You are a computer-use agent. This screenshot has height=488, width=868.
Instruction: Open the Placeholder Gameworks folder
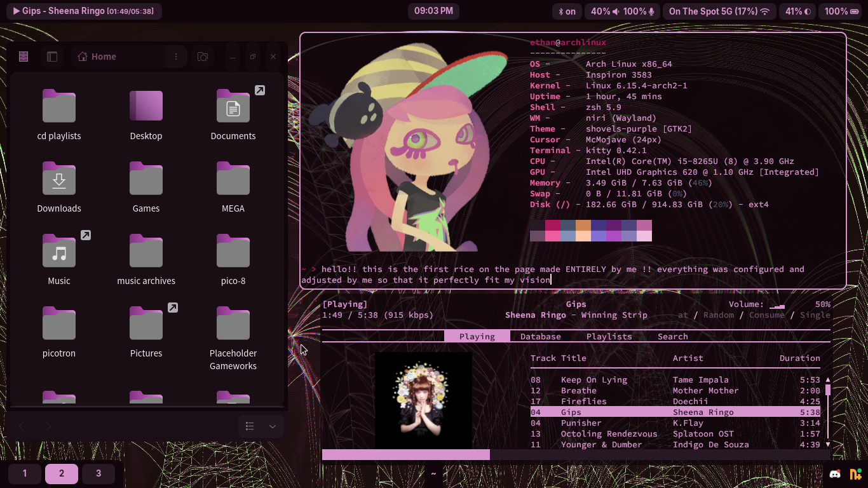point(233,339)
